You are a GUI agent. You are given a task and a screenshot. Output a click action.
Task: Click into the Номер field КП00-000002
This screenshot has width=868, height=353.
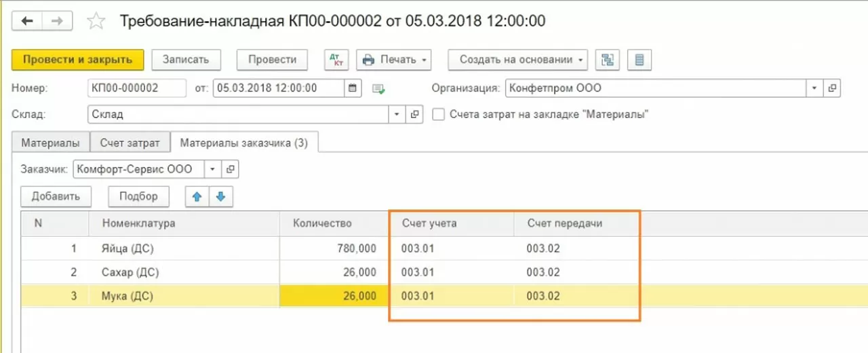coord(137,88)
